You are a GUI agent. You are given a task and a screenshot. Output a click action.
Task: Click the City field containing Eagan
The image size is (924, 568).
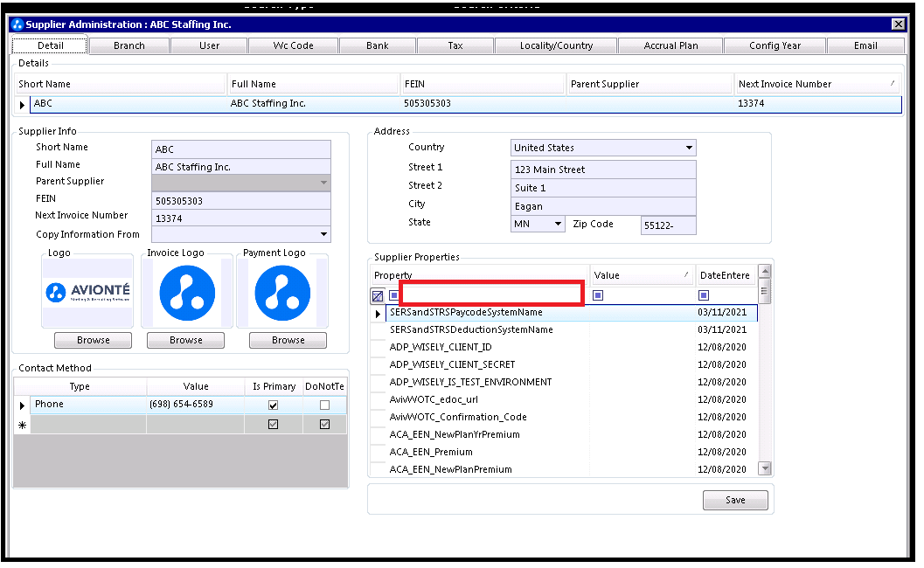click(x=603, y=206)
